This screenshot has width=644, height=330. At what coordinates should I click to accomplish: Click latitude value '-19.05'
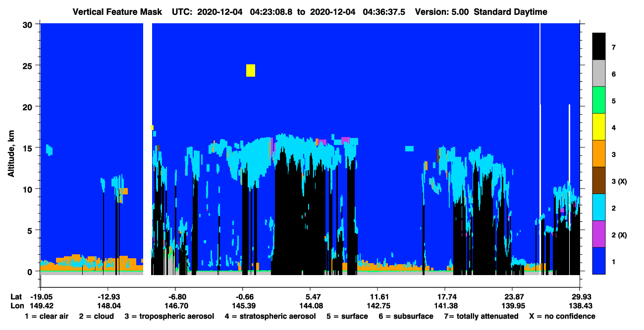[41, 297]
